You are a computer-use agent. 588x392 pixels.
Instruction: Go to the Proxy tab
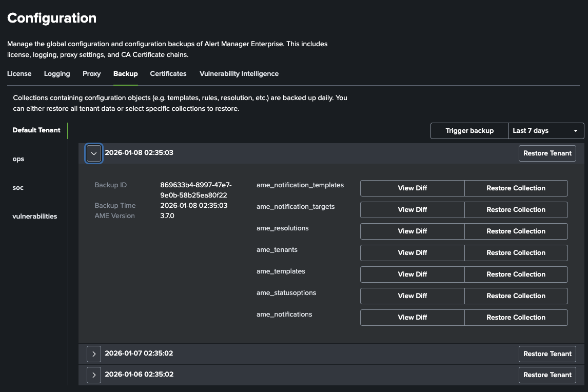91,74
